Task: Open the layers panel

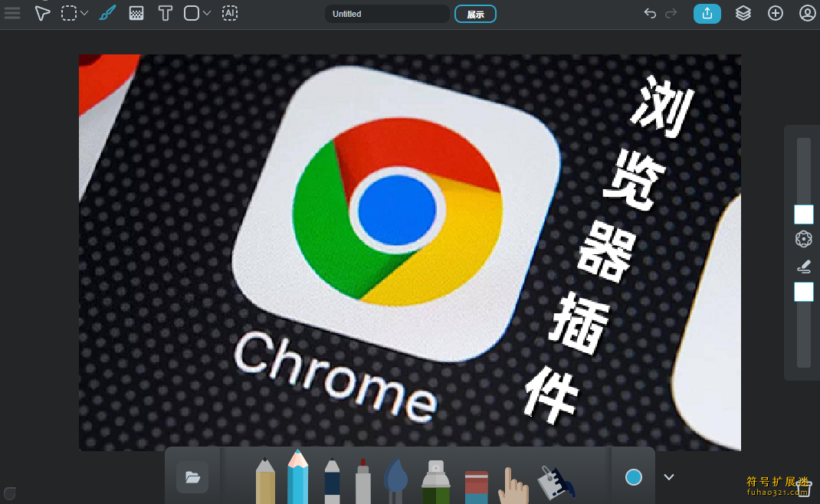Action: [x=743, y=14]
